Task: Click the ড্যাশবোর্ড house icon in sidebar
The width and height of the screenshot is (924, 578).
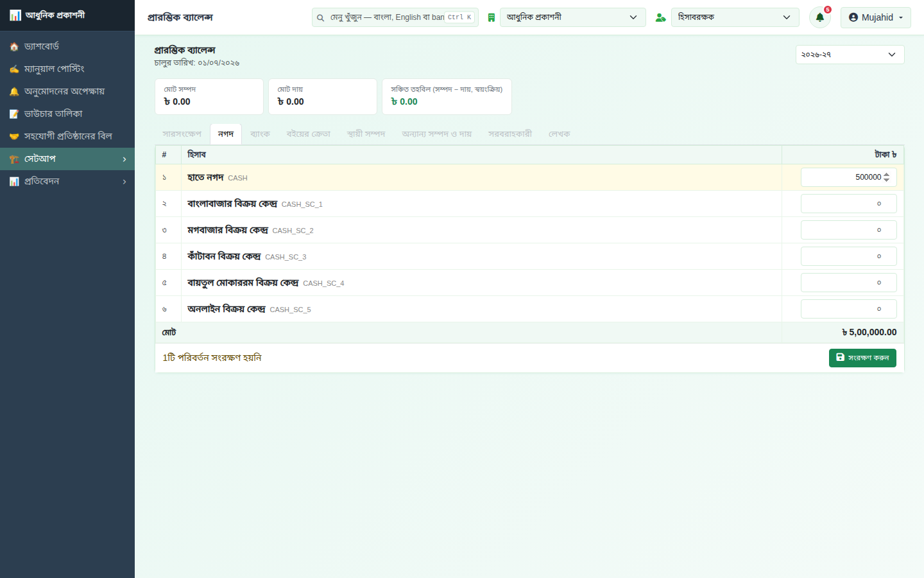Action: pos(14,47)
